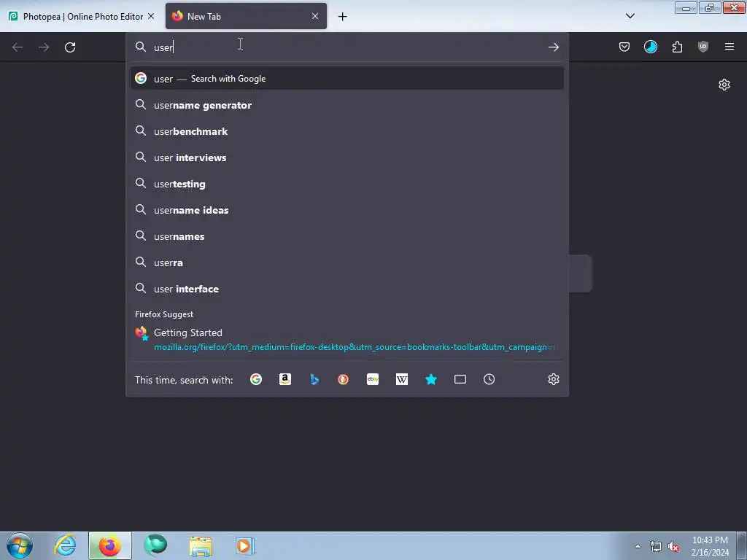This screenshot has width=747, height=560.
Task: Pick the 'username ideas' suggestion
Action: click(347, 210)
